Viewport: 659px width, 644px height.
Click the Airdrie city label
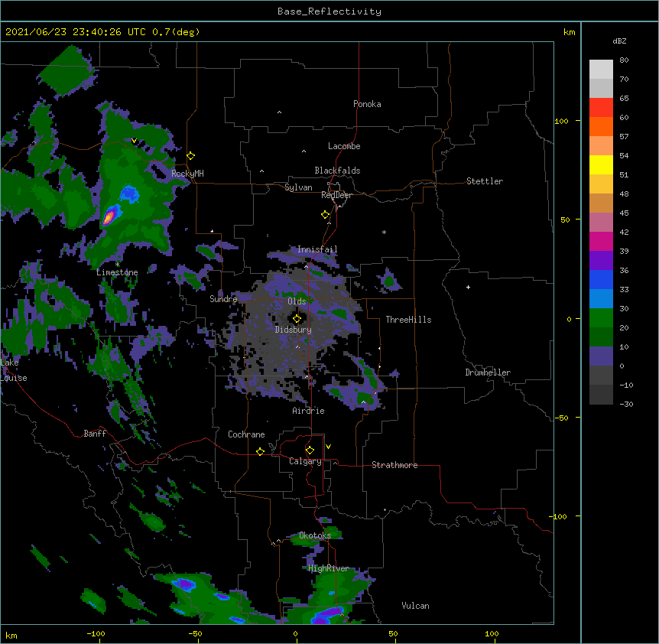coord(309,411)
